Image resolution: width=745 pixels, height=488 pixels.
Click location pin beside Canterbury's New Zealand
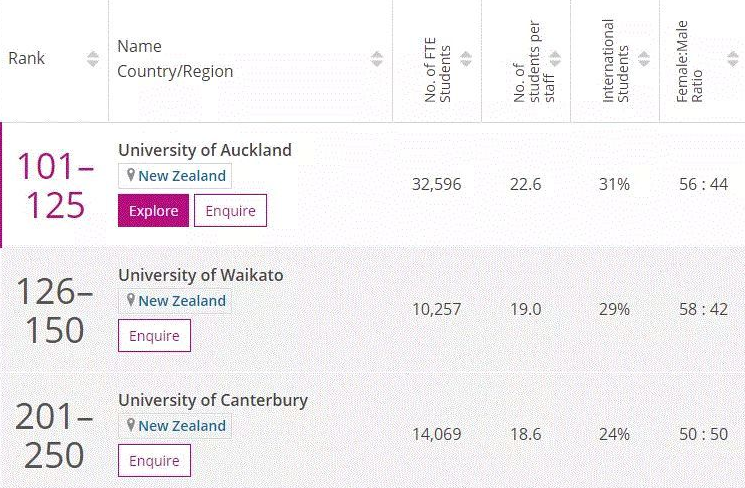[x=131, y=425]
